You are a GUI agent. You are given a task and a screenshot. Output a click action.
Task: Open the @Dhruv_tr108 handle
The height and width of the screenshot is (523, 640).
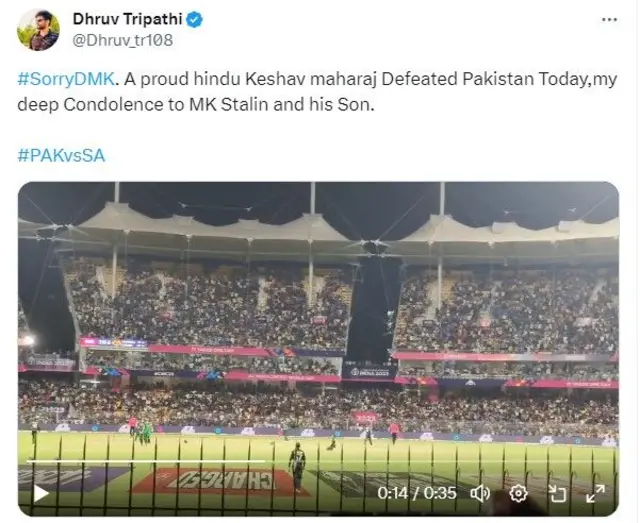(122, 42)
